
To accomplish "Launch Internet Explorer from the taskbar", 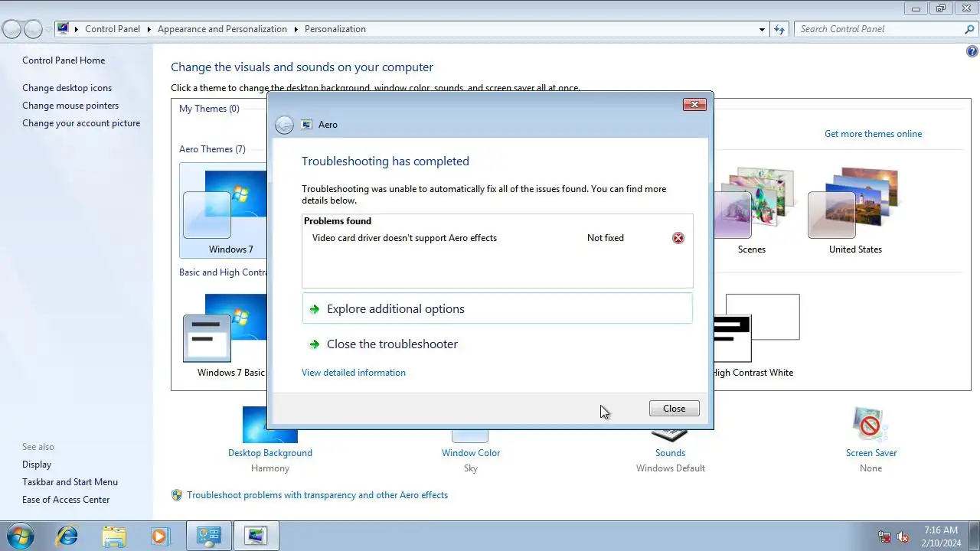I will point(67,536).
